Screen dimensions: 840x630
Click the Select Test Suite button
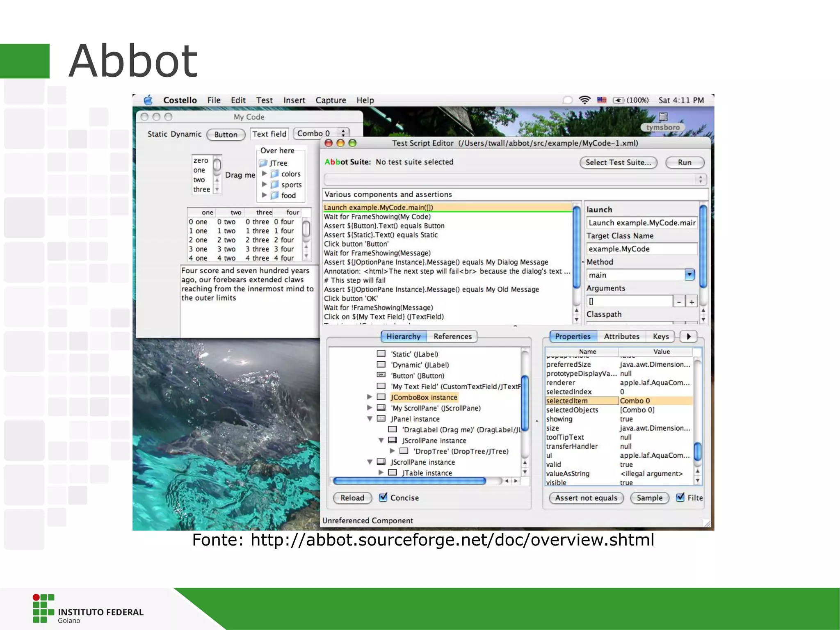(618, 162)
